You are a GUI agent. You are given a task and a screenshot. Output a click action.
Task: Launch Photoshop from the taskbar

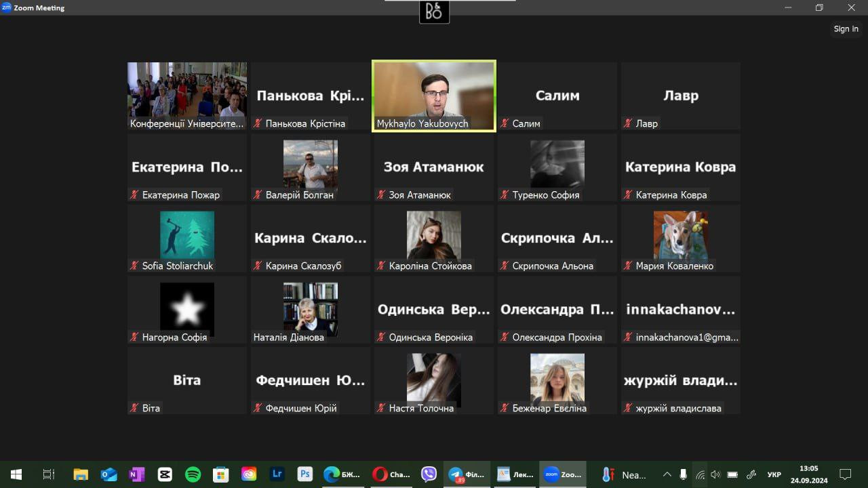click(x=304, y=474)
